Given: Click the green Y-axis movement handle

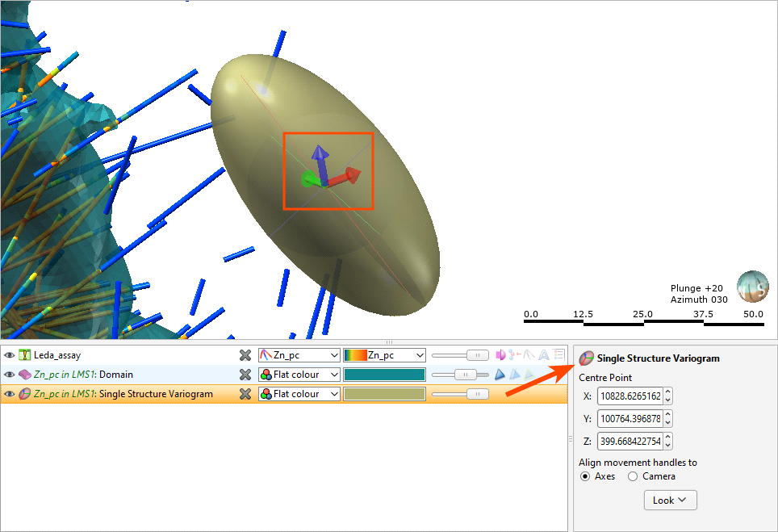Looking at the screenshot, I should pyautogui.click(x=310, y=179).
